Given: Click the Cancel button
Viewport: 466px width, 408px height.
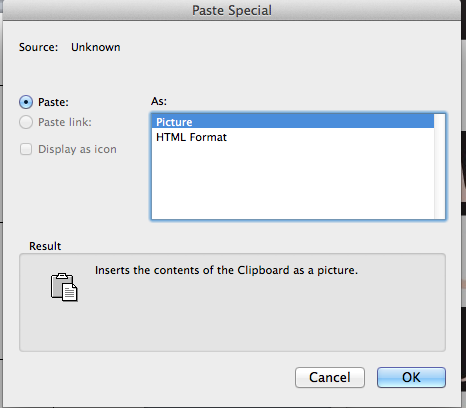Looking at the screenshot, I should (x=330, y=377).
